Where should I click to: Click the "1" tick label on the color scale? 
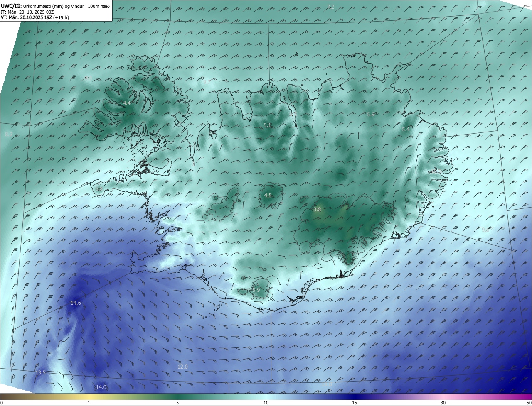coord(89,403)
